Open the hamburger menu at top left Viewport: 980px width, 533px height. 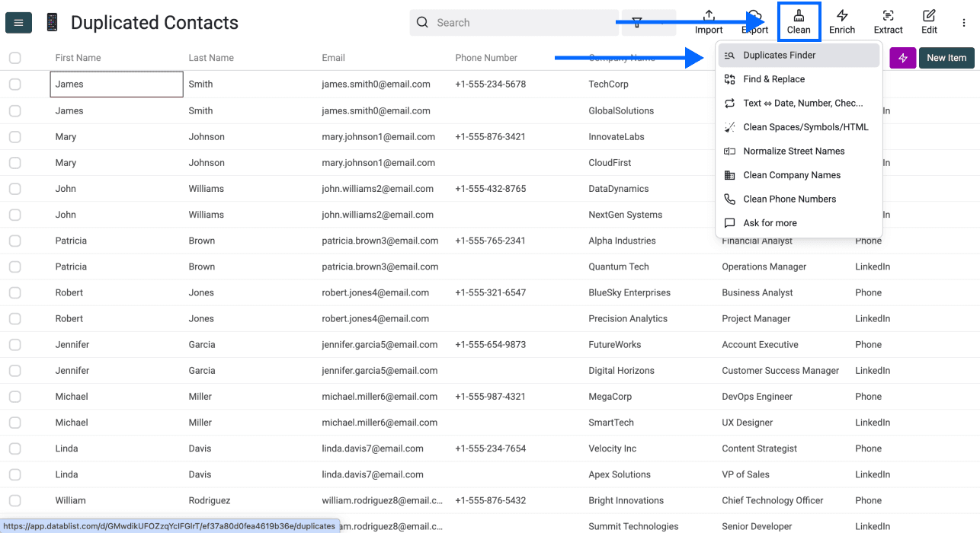18,22
